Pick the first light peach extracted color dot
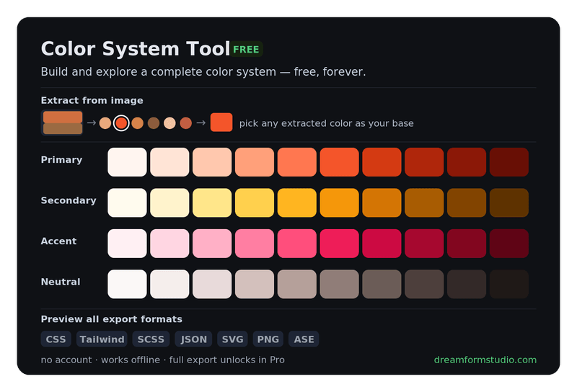This screenshot has height=392, width=577. (x=105, y=122)
